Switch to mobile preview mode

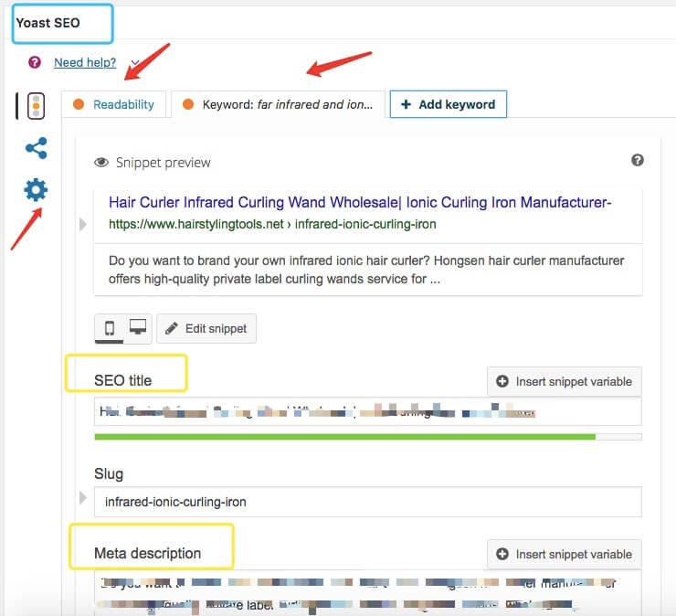[x=110, y=328]
